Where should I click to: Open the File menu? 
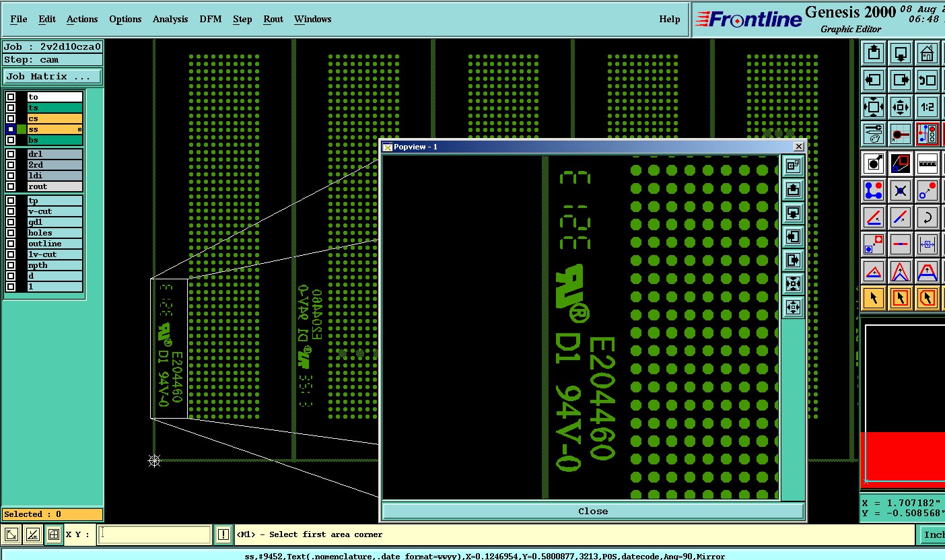19,19
